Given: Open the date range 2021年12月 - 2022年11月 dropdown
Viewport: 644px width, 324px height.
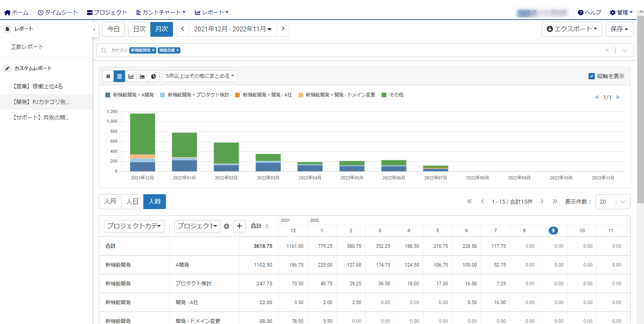Looking at the screenshot, I should tap(233, 29).
